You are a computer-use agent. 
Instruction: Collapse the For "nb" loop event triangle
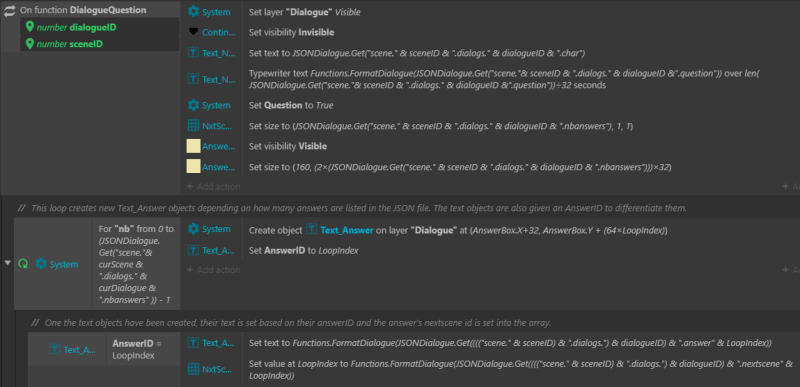click(x=7, y=263)
